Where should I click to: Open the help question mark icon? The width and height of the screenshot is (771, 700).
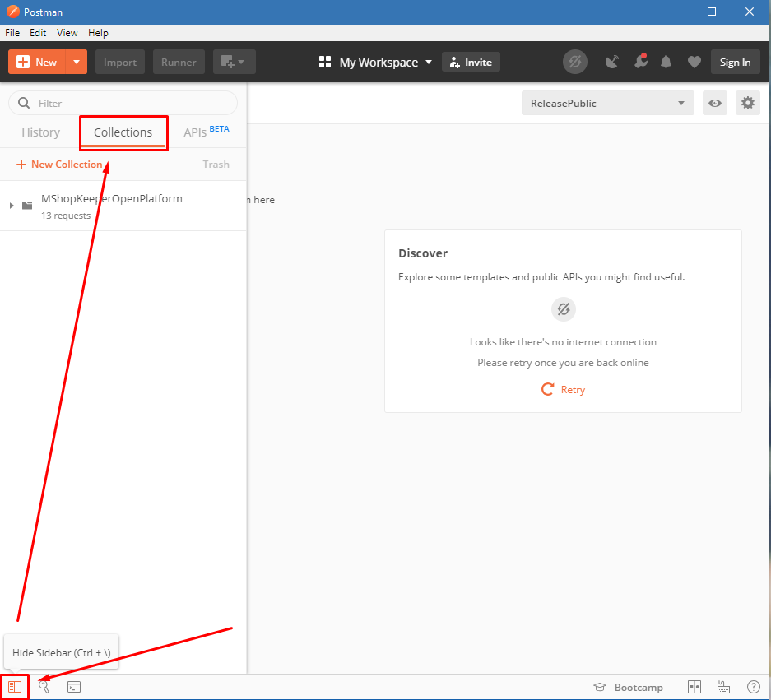coord(753,687)
